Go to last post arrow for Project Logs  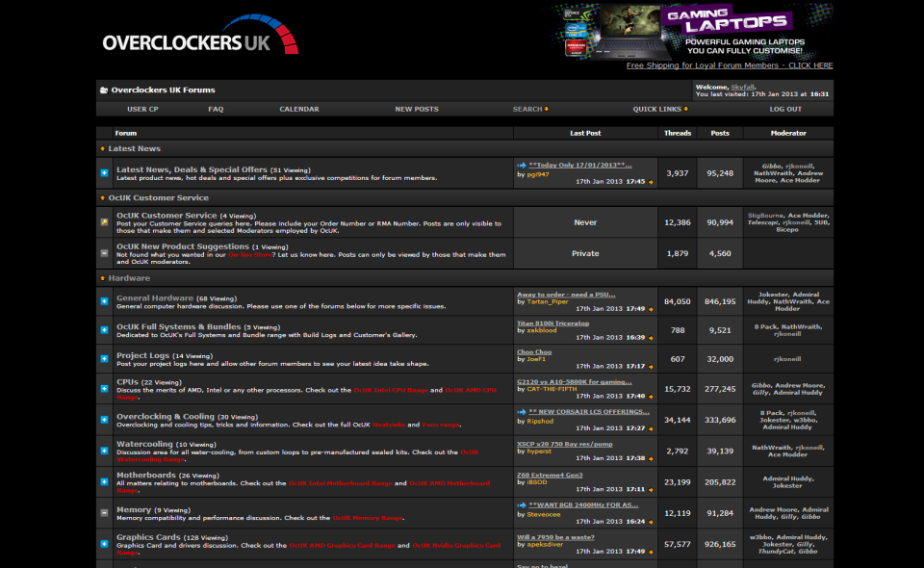point(651,366)
